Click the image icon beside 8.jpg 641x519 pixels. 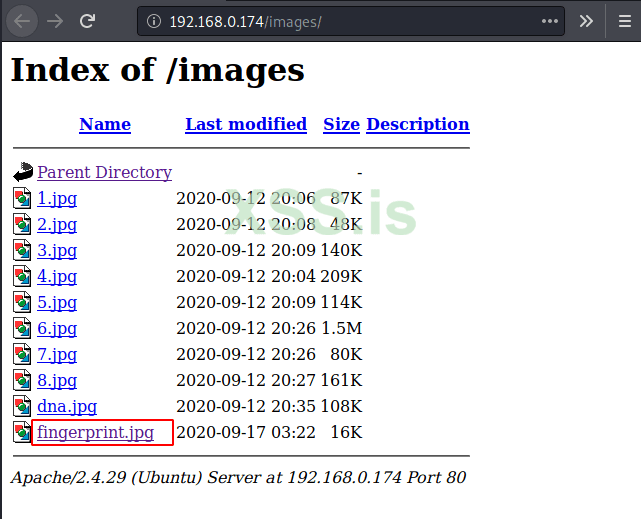(22, 380)
